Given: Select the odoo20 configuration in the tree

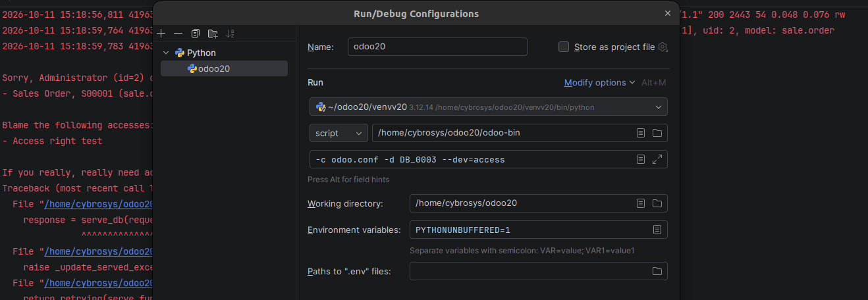Looking at the screenshot, I should [x=224, y=68].
